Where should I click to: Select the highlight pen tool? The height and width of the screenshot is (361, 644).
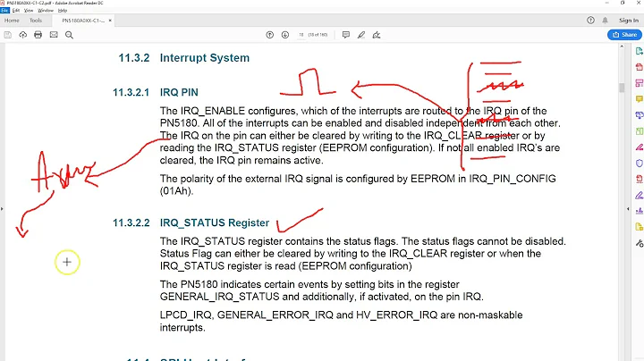361,35
